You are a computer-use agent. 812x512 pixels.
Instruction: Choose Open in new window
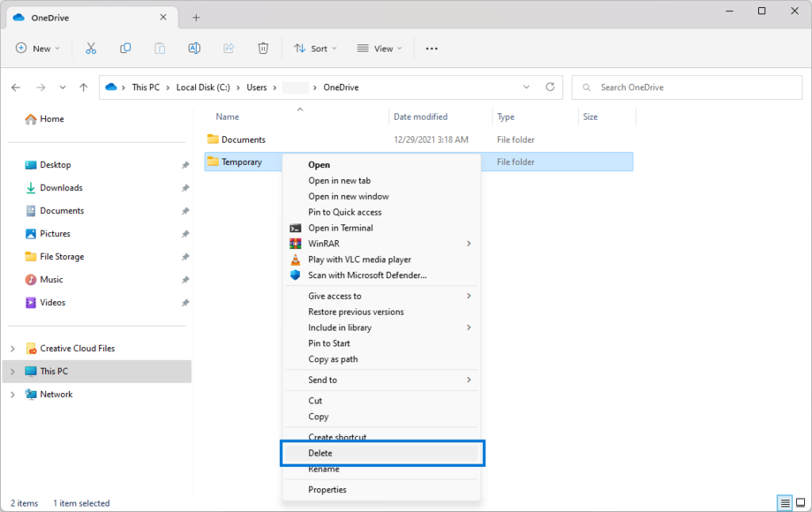(381, 197)
